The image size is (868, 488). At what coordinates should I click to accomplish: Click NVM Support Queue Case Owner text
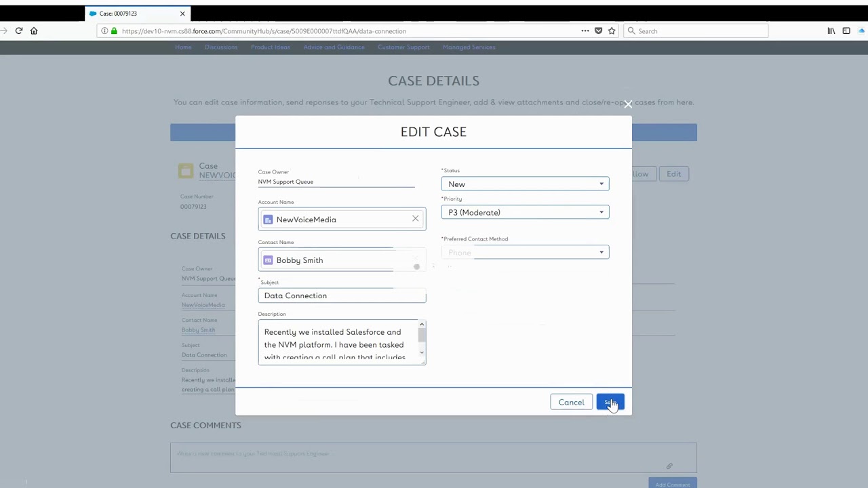(285, 182)
